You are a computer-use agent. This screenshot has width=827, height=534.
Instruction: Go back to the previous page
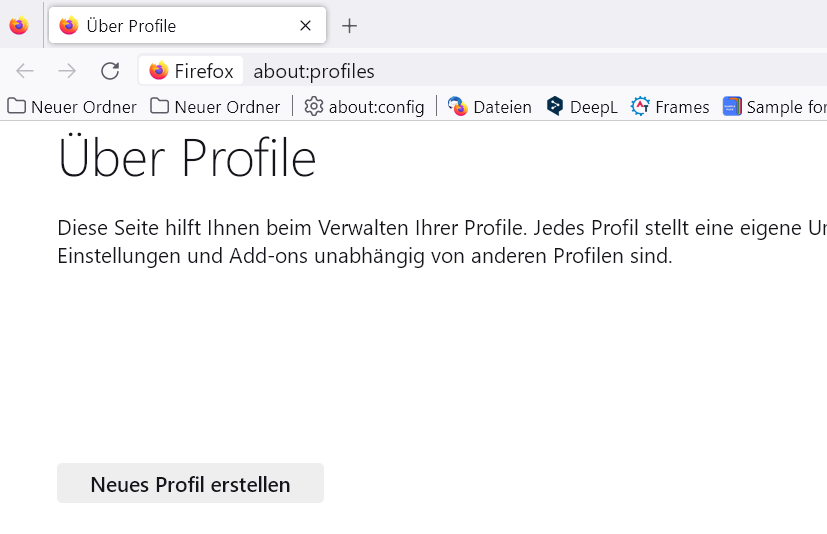pos(25,71)
